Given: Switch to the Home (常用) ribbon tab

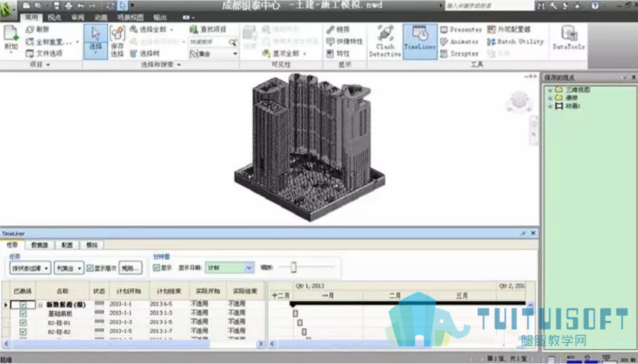Looking at the screenshot, I should [31, 18].
